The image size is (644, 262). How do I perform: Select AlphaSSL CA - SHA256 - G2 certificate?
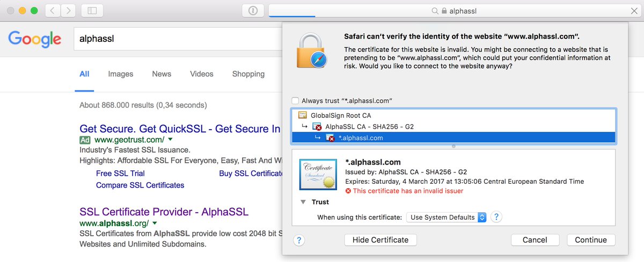pyautogui.click(x=453, y=127)
